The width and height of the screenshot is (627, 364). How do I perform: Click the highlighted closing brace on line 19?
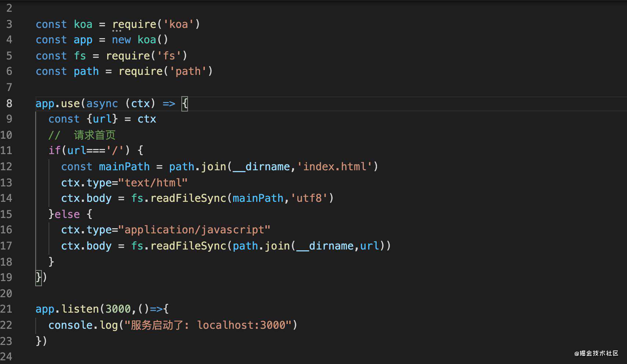(39, 277)
